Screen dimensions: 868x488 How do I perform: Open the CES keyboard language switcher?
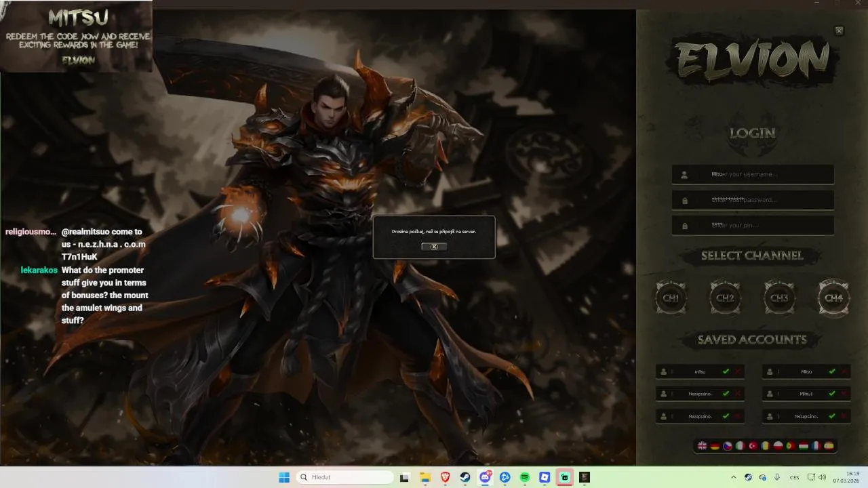794,477
